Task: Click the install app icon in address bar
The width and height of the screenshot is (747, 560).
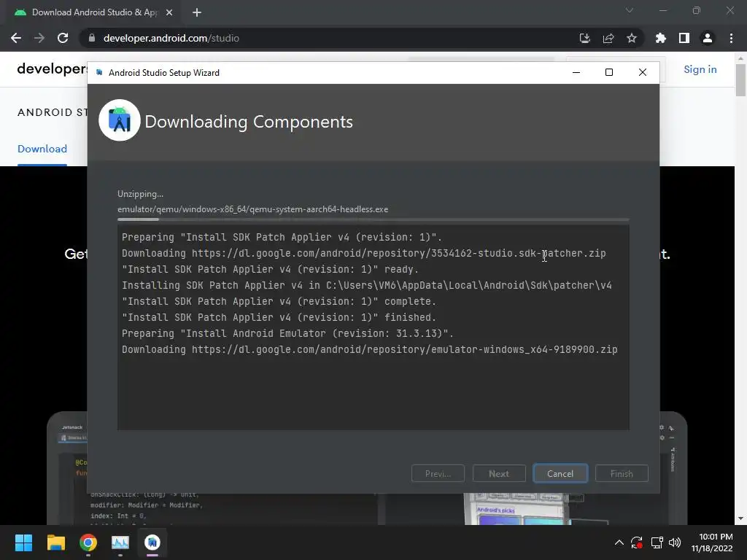Action: coord(584,38)
